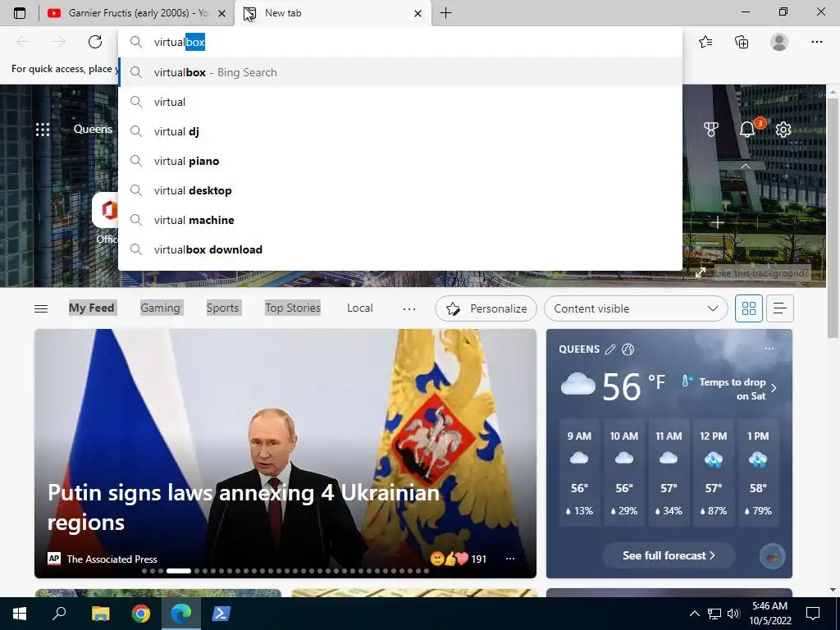Open PowerShell from the taskbar
Screen dimensions: 840x630
point(221,614)
